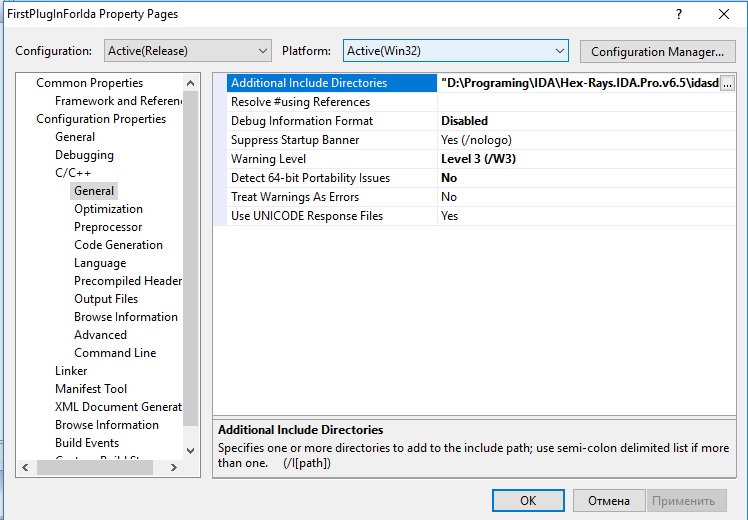Select Common Properties tree node
This screenshot has width=748, height=520.
[89, 83]
